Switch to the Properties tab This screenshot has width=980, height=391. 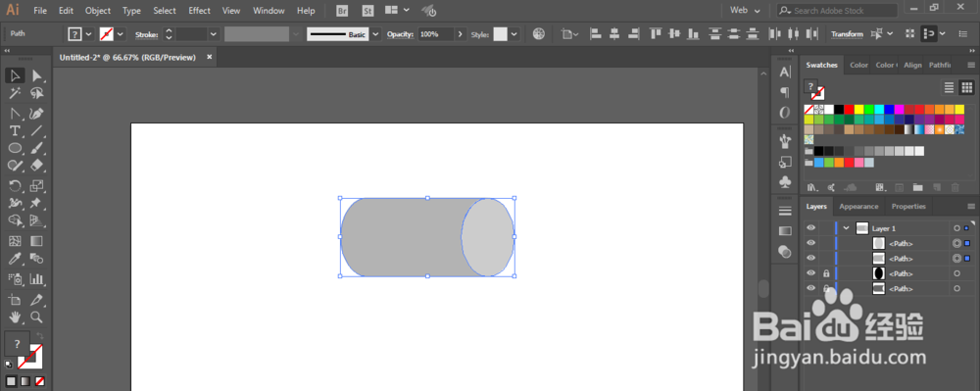(908, 206)
